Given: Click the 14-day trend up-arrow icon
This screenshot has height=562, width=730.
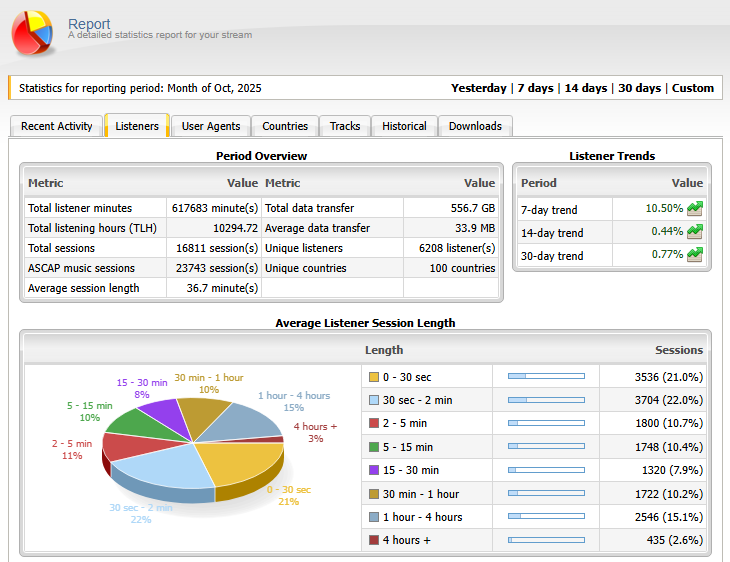Looking at the screenshot, I should 695,232.
